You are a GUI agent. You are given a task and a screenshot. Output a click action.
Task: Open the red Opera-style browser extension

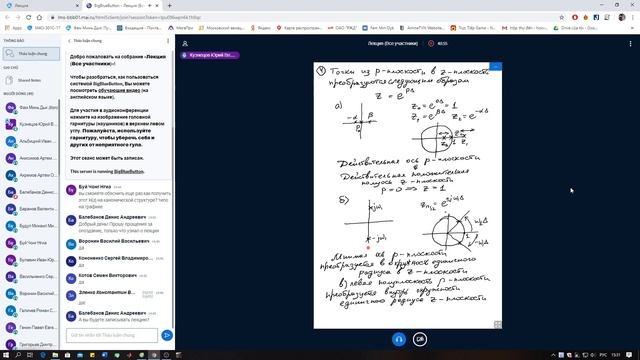tap(575, 18)
